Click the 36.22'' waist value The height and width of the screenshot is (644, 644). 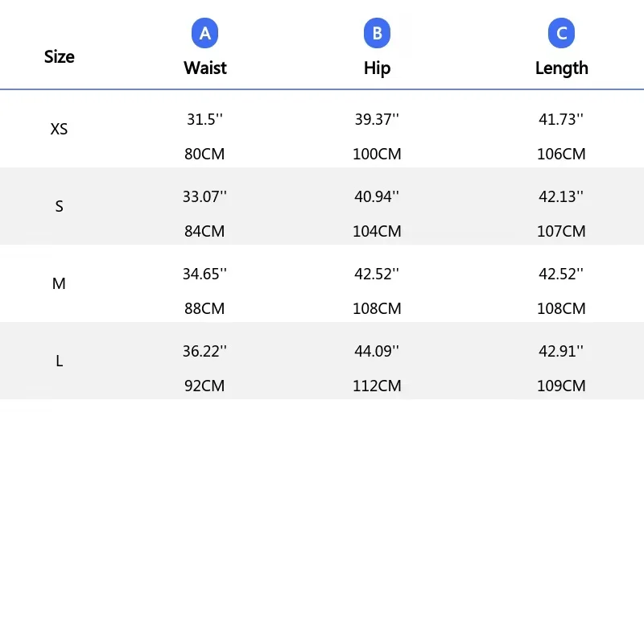204,351
